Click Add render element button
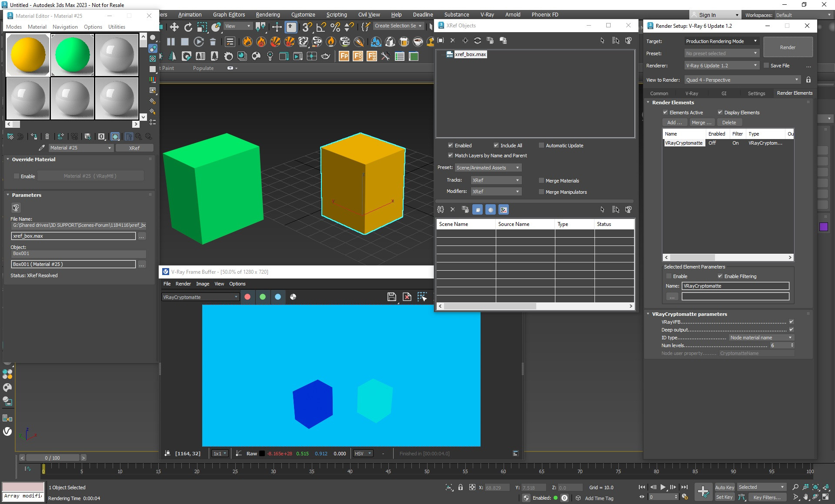The image size is (835, 504). click(x=675, y=123)
